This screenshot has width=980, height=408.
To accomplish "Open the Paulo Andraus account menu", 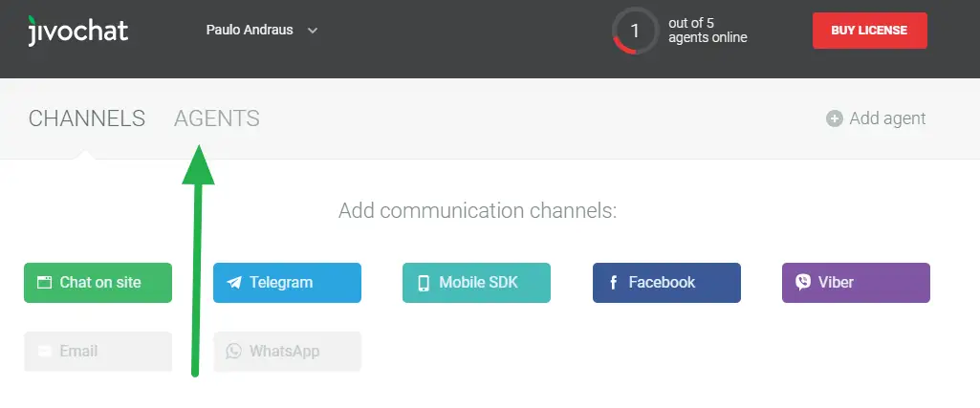I will click(250, 31).
